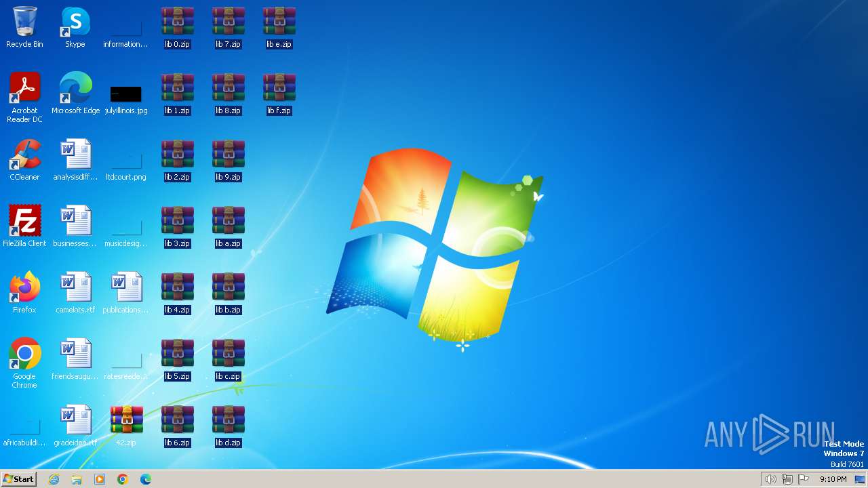Viewport: 868px width, 488px height.
Task: Click the Show desktop button
Action: point(861,479)
